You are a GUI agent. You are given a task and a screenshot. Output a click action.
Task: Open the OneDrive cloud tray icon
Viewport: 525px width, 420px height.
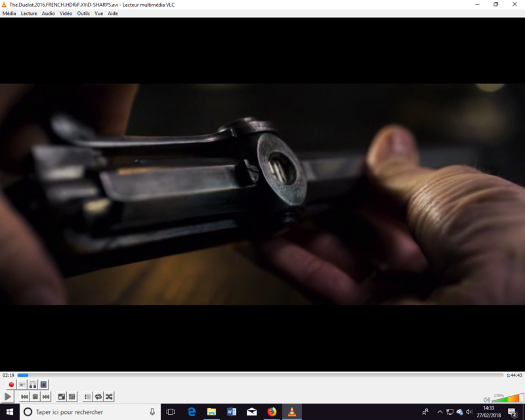(460, 412)
